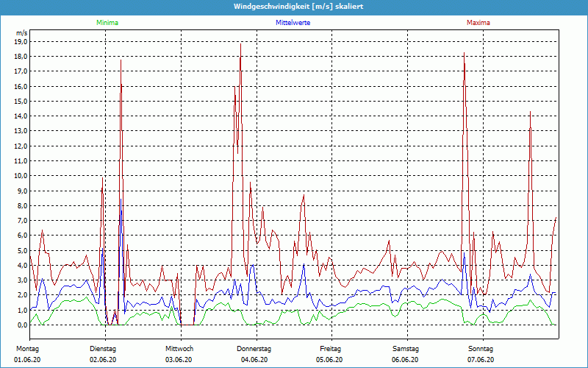The image size is (588, 368).
Task: Click the 4,0 y-axis value
Action: (22, 266)
